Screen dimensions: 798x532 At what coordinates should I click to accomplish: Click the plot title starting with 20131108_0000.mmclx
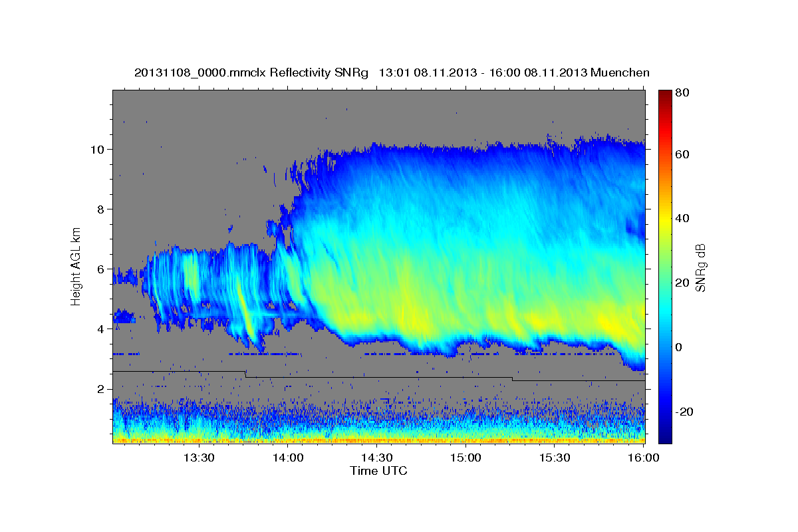392,72
